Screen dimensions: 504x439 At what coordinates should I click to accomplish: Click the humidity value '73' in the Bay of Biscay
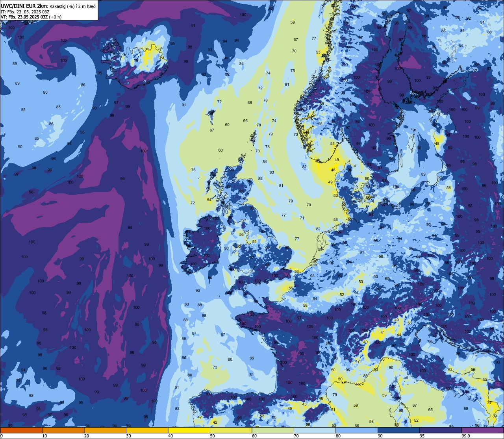point(215,367)
